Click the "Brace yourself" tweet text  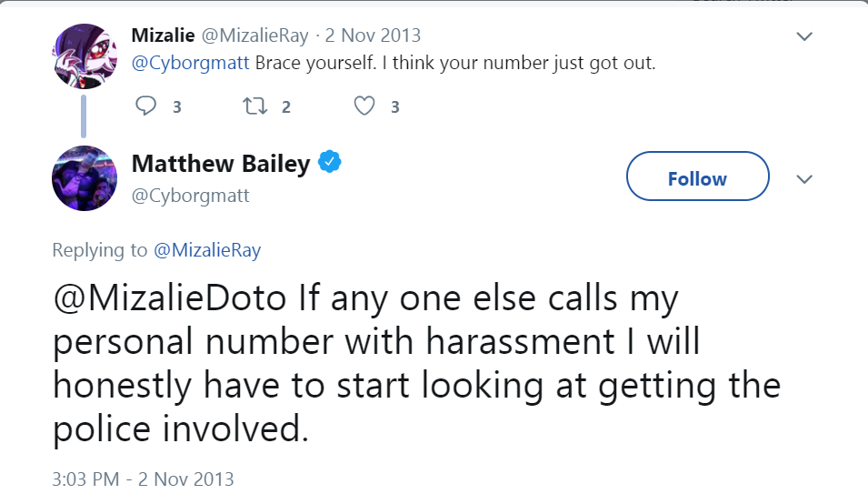click(454, 64)
